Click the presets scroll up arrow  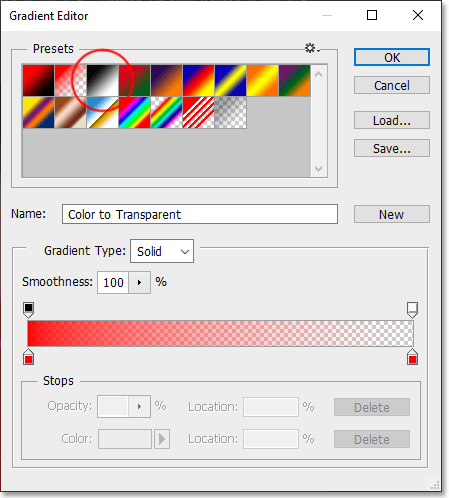tap(318, 74)
